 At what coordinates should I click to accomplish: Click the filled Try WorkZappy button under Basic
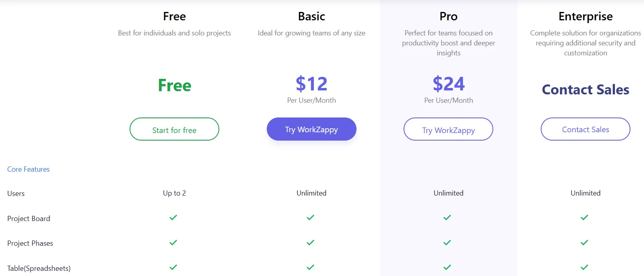click(311, 129)
